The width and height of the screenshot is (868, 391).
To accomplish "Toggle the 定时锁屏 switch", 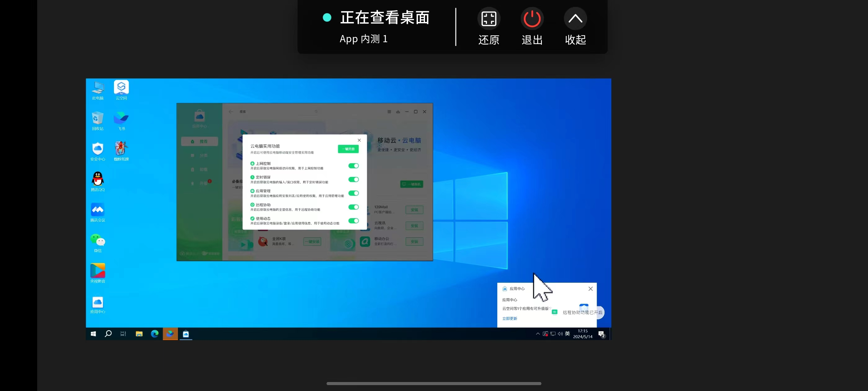I will click(353, 179).
